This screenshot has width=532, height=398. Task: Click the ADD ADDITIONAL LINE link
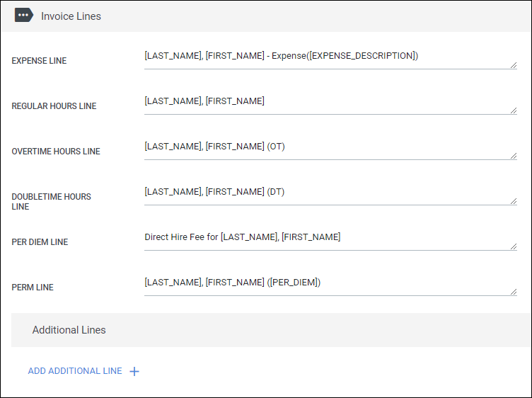75,371
